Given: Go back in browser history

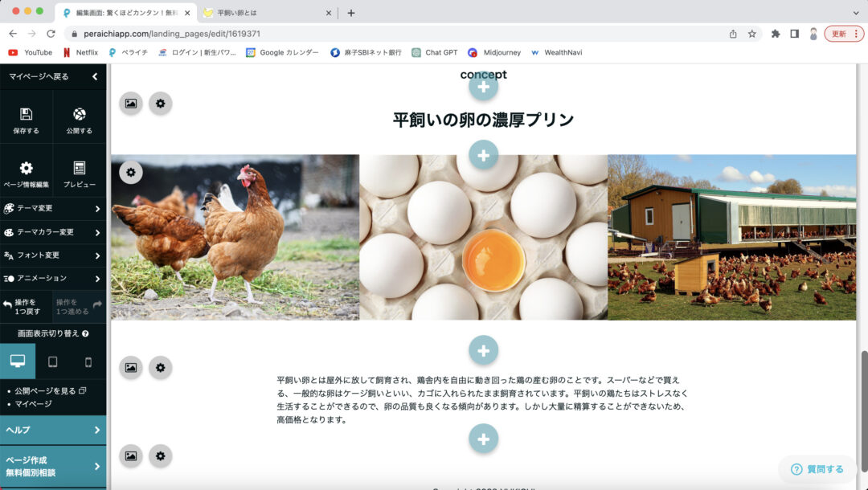Looking at the screenshot, I should coord(13,34).
